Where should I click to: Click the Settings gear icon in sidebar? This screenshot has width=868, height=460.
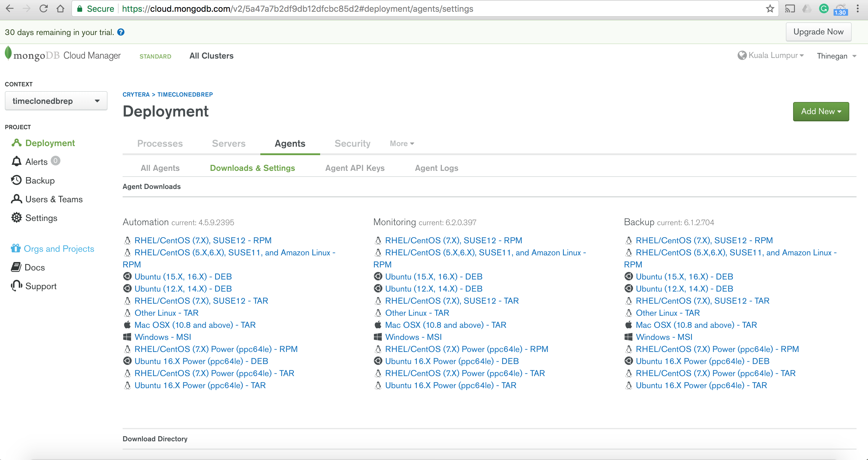pos(16,218)
